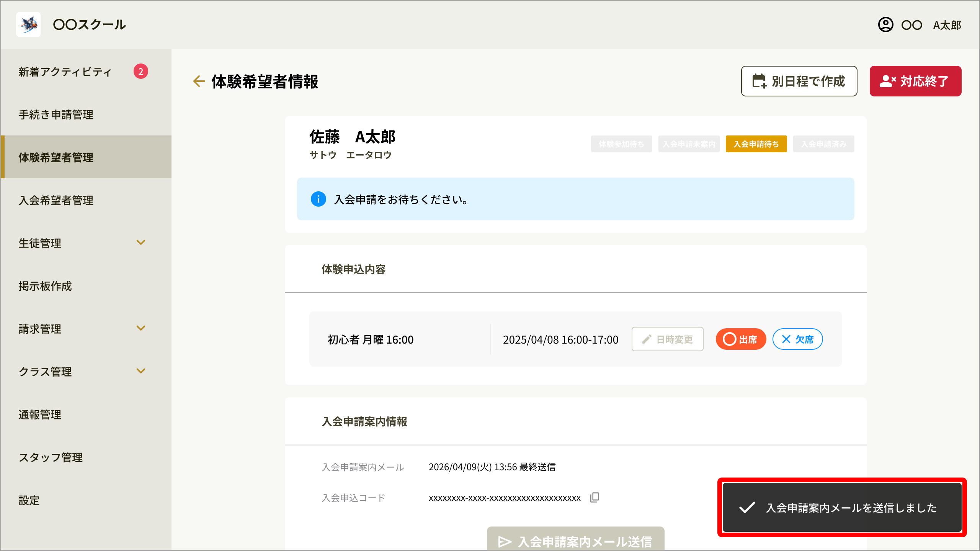
Task: Click the user name A太郎 in header
Action: click(x=947, y=25)
